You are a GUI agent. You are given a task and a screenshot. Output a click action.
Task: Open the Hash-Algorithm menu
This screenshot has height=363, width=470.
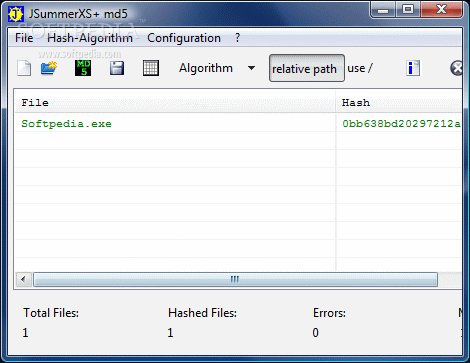[90, 38]
